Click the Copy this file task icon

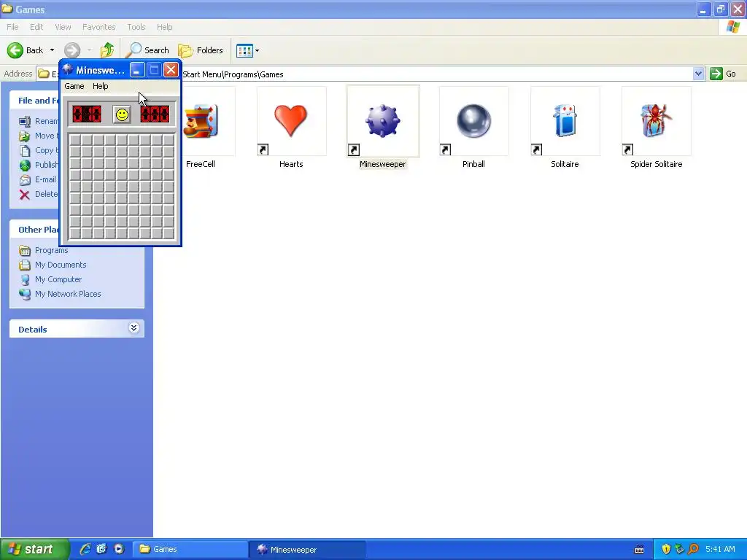click(25, 150)
